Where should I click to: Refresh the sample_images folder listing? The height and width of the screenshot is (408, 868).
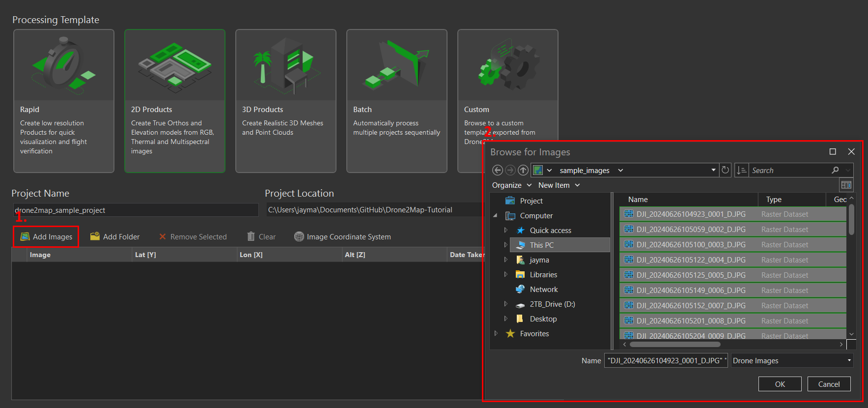coord(725,170)
